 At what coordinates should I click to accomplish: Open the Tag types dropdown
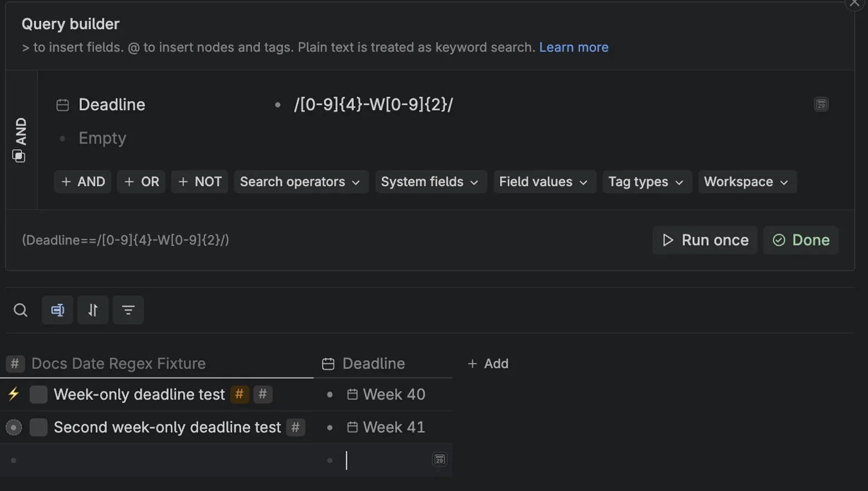point(647,182)
